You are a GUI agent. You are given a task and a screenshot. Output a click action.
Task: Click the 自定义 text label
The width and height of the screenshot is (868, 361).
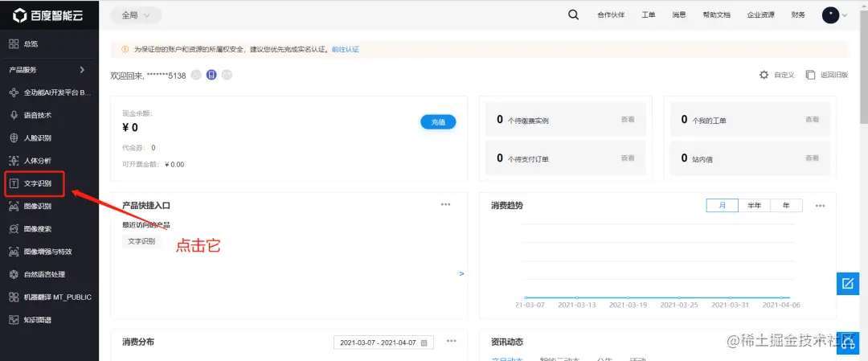[x=784, y=75]
